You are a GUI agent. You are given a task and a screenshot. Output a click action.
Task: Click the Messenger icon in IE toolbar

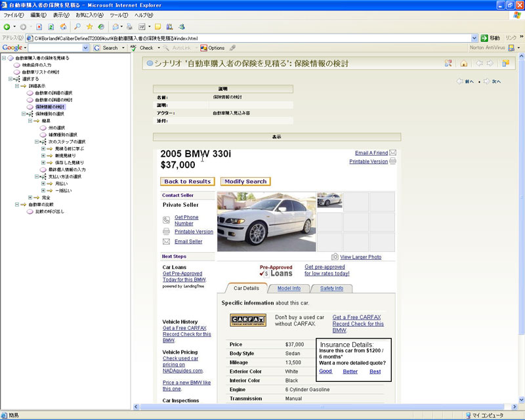[182, 27]
